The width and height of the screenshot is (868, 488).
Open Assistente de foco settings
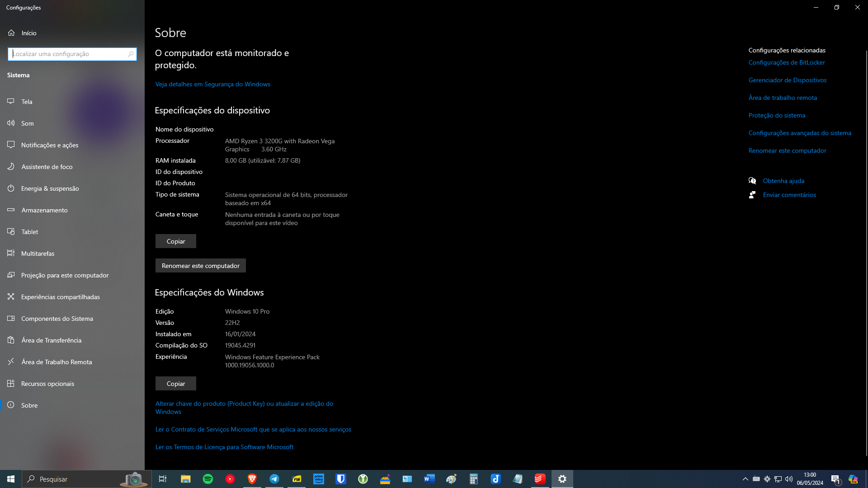click(x=47, y=167)
